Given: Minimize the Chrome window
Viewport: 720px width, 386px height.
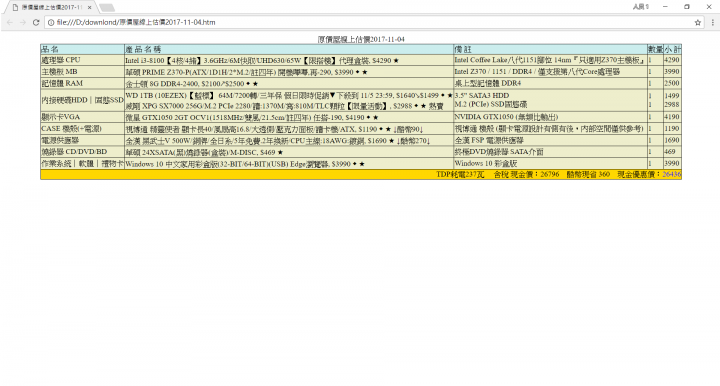Looking at the screenshot, I should pyautogui.click(x=665, y=7).
